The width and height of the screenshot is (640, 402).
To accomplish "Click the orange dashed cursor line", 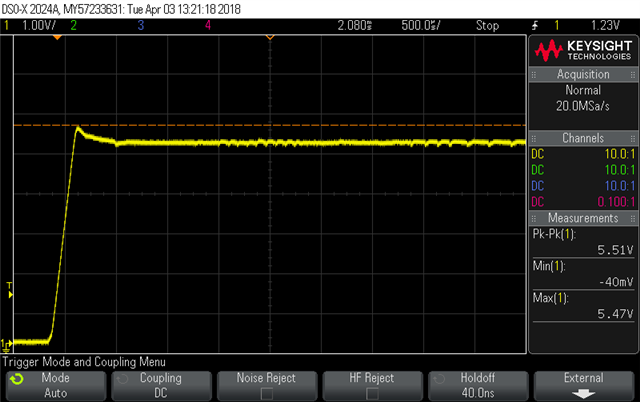I will pos(270,125).
